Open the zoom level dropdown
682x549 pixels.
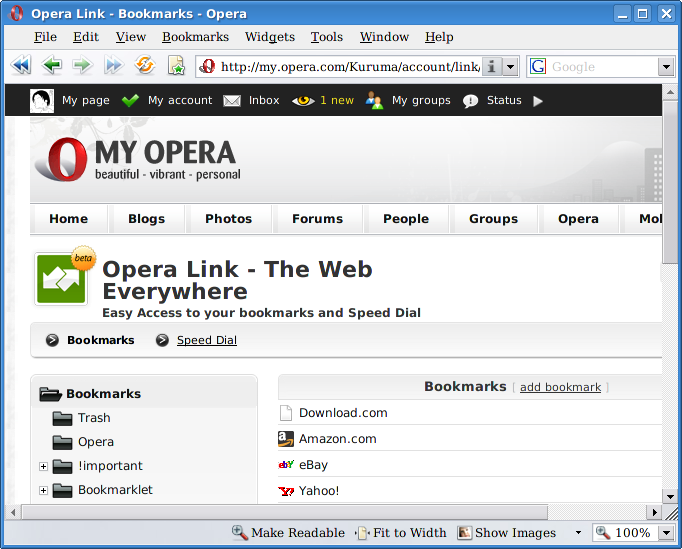click(x=666, y=532)
